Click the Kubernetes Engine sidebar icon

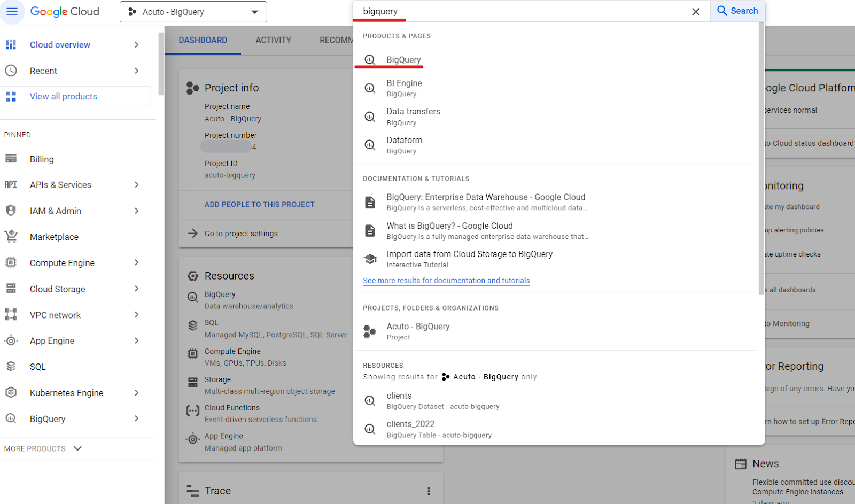coord(11,392)
